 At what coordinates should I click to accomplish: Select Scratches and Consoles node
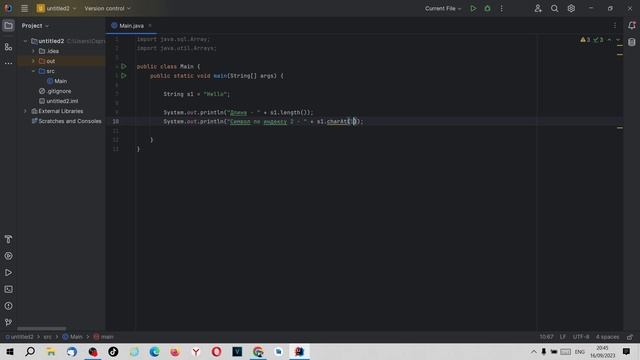[x=66, y=121]
